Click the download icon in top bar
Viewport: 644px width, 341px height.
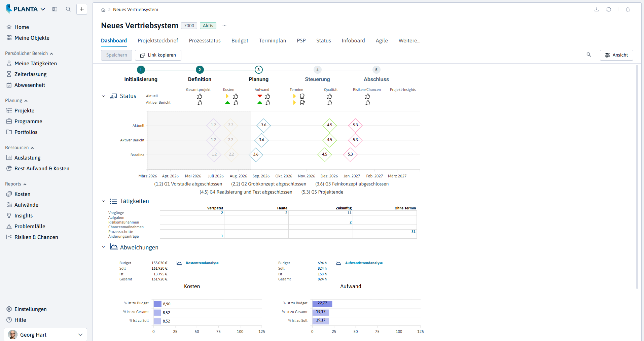[x=597, y=9]
